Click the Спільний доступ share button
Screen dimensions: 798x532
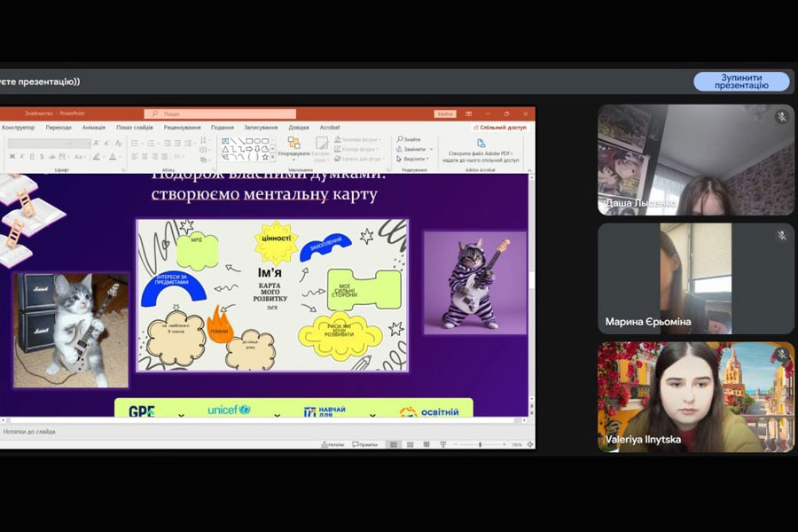tap(500, 128)
